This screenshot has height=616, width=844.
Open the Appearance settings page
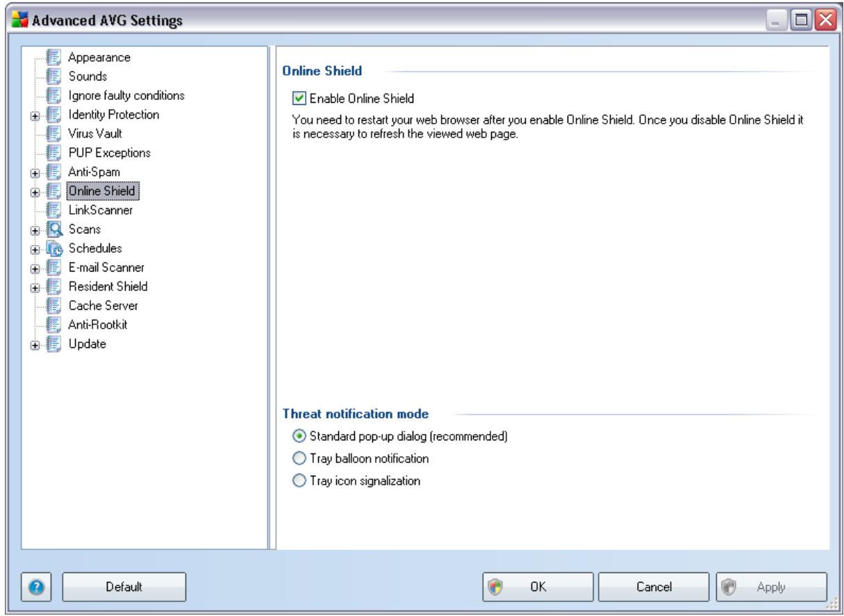click(99, 57)
